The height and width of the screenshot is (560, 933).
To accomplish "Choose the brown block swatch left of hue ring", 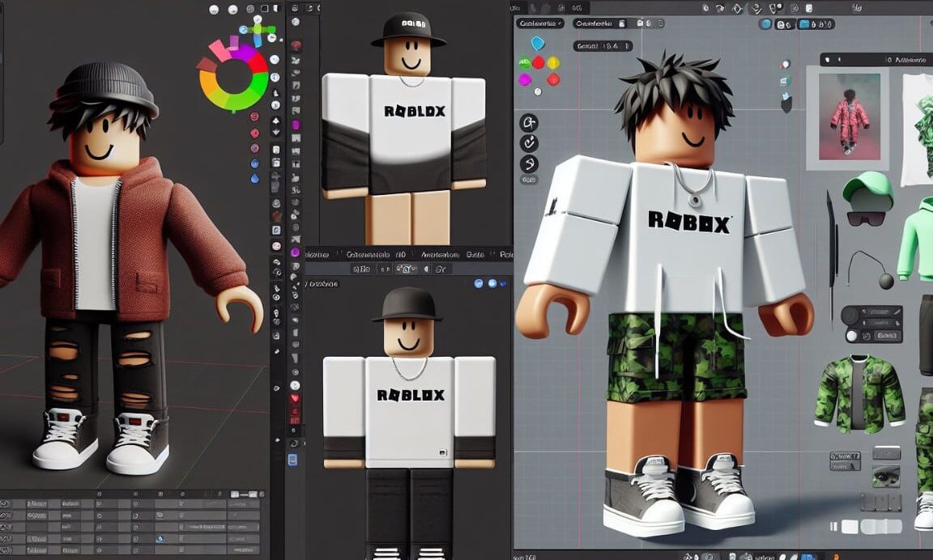I will click(206, 64).
